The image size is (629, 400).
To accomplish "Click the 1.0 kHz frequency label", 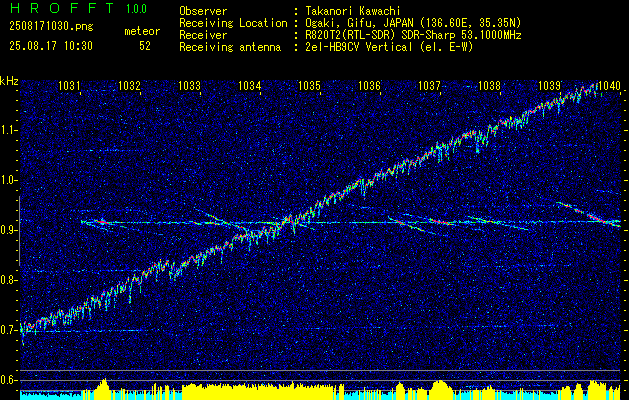I will (x=7, y=180).
